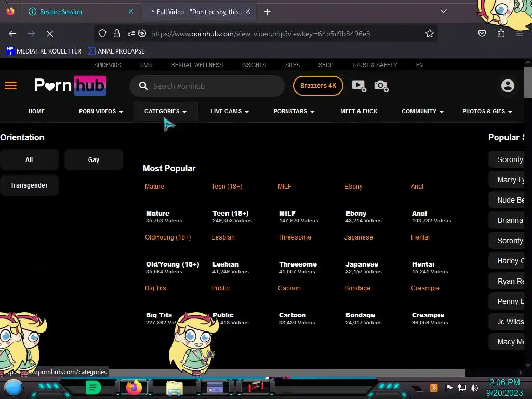The height and width of the screenshot is (399, 532).
Task: Switch to Firefox on the taskbar
Action: (x=134, y=388)
